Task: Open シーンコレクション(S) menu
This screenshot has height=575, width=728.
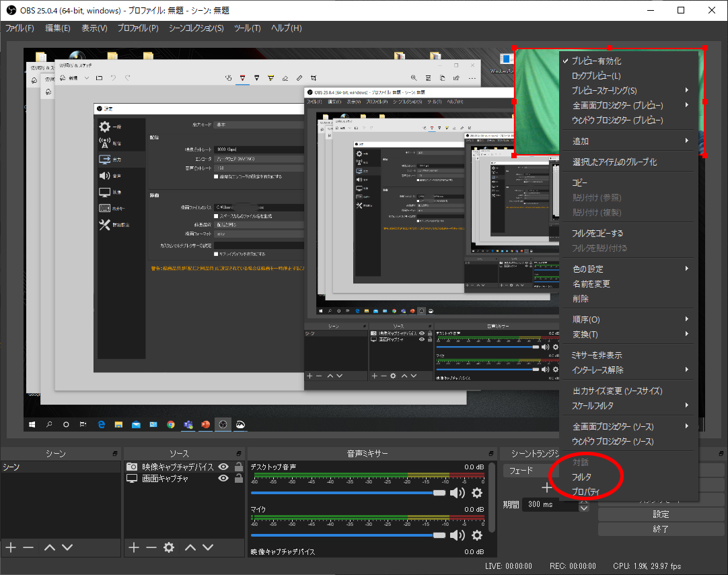Action: (196, 28)
